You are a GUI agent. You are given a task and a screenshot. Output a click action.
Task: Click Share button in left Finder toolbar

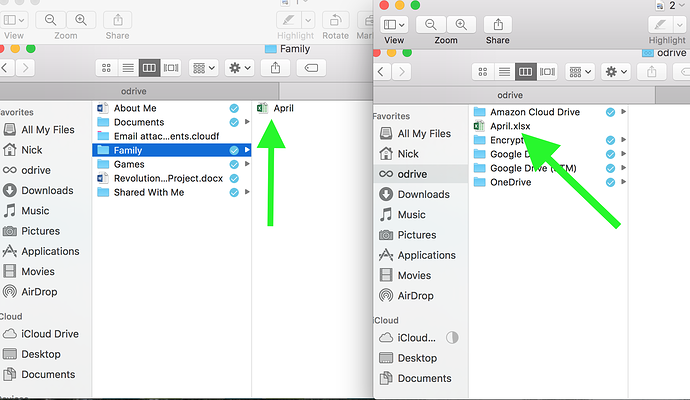pos(275,68)
